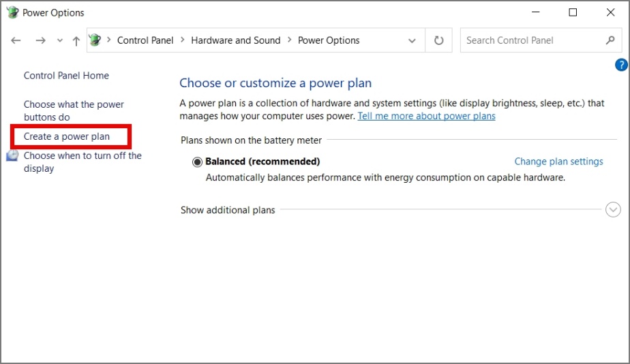This screenshot has height=364, width=630.
Task: Click the search magnifier icon
Action: pyautogui.click(x=610, y=40)
